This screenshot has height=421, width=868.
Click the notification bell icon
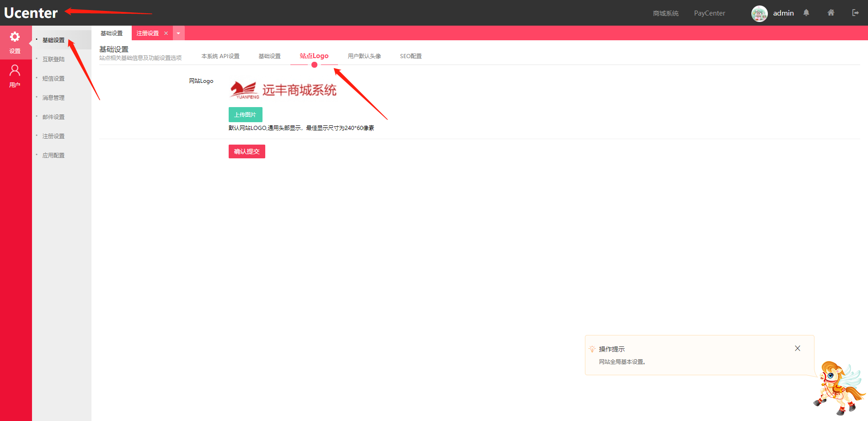click(806, 13)
